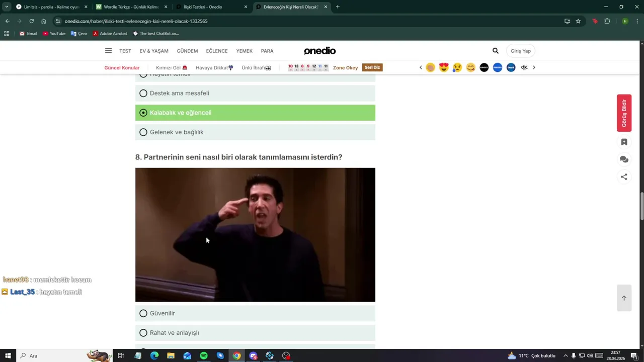This screenshot has width=644, height=362.
Task: Click the Windows Start button
Action: 8,355
